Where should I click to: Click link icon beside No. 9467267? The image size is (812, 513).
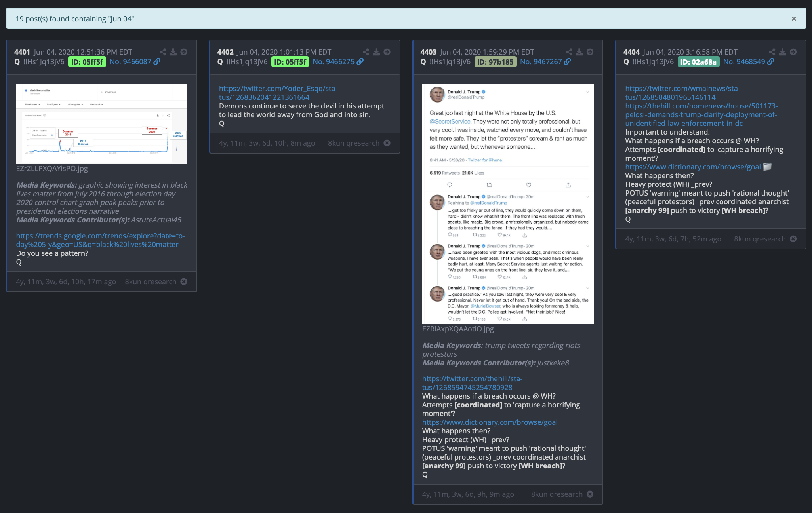click(568, 61)
